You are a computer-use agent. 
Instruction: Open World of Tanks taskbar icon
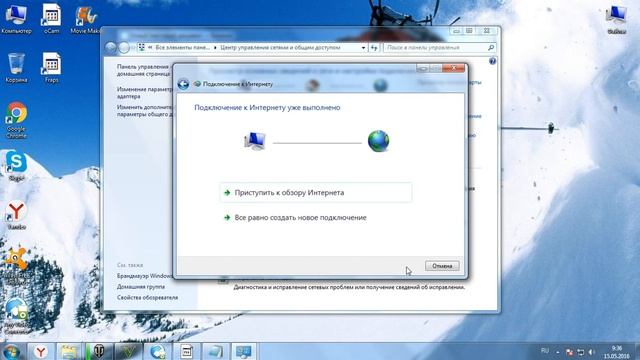click(99, 351)
